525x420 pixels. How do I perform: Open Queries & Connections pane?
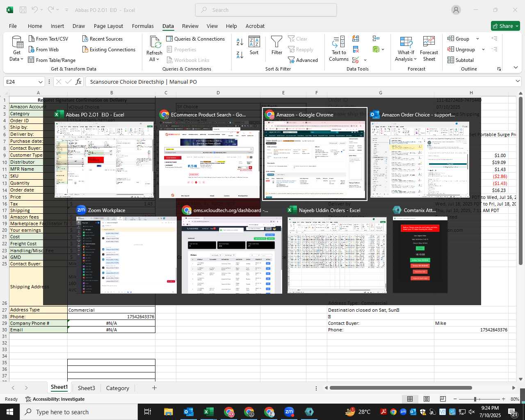pyautogui.click(x=196, y=39)
